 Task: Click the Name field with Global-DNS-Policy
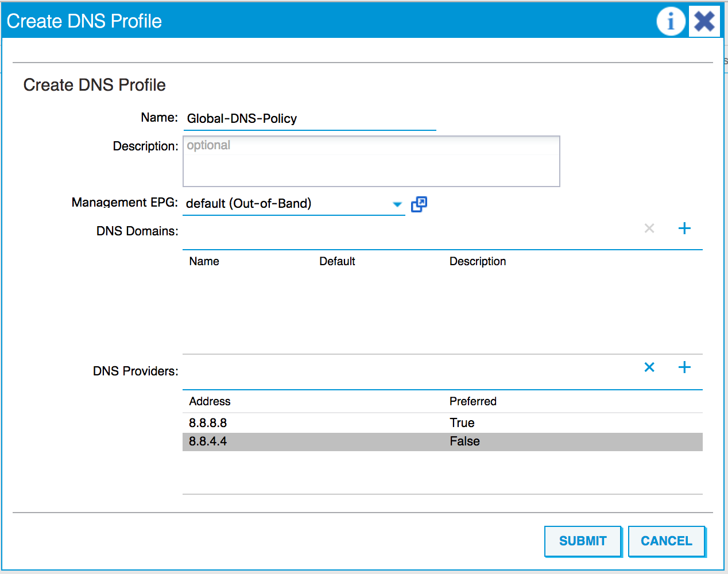[x=309, y=119]
